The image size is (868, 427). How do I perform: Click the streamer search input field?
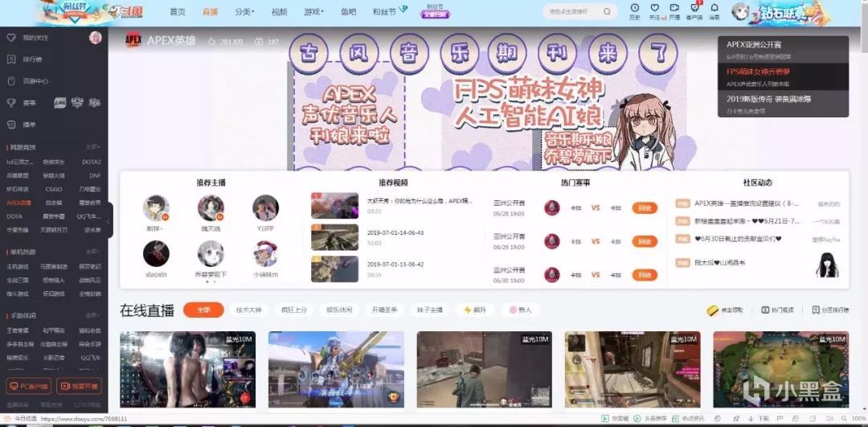[573, 12]
